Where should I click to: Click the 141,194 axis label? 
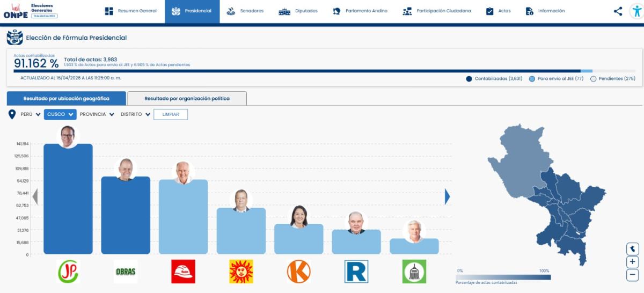point(23,144)
